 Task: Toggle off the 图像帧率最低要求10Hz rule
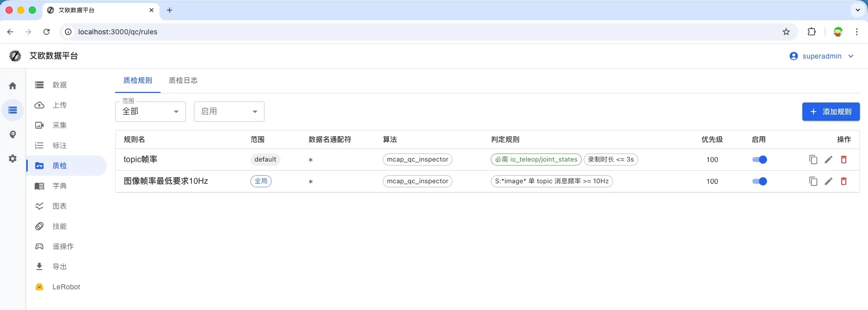[759, 181]
